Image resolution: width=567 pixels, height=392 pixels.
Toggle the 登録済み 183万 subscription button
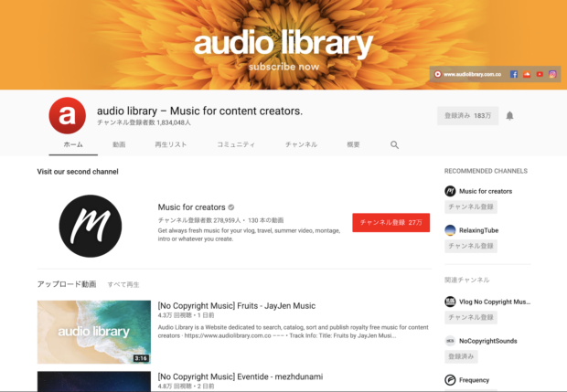click(x=467, y=116)
